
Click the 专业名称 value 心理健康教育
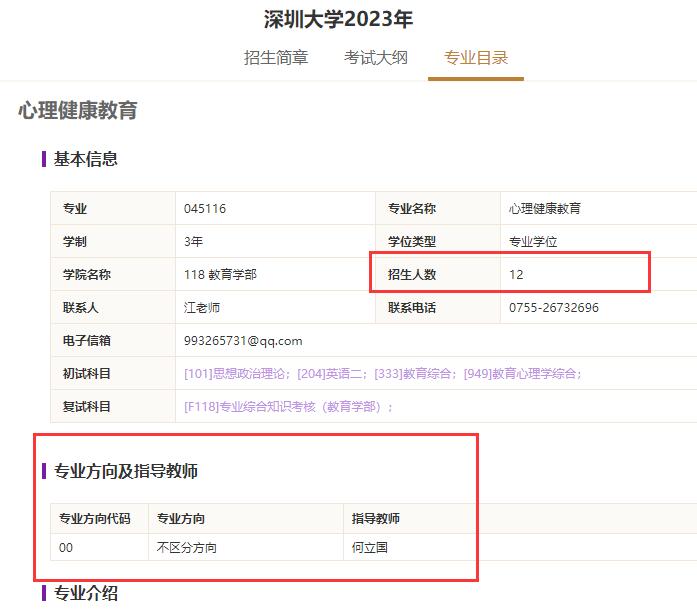[x=545, y=209]
